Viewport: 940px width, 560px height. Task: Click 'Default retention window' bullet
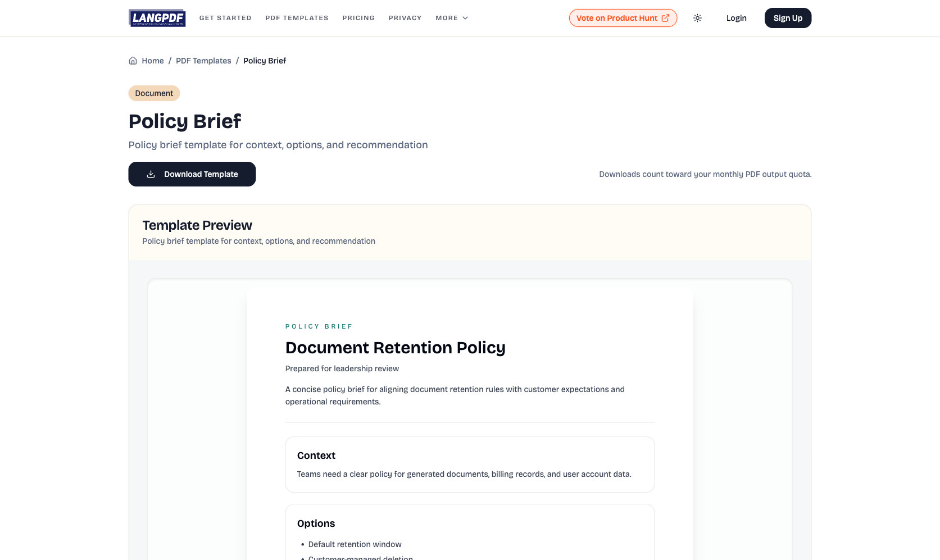pos(355,544)
